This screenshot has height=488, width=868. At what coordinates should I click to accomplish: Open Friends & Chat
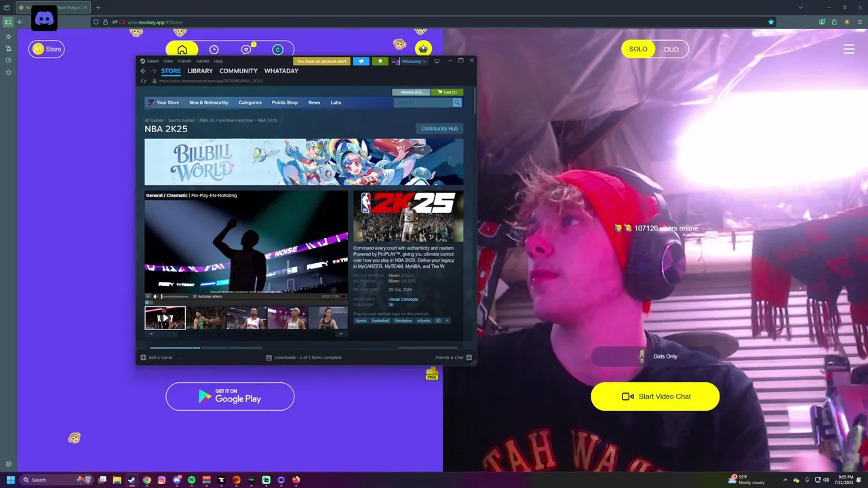point(454,357)
